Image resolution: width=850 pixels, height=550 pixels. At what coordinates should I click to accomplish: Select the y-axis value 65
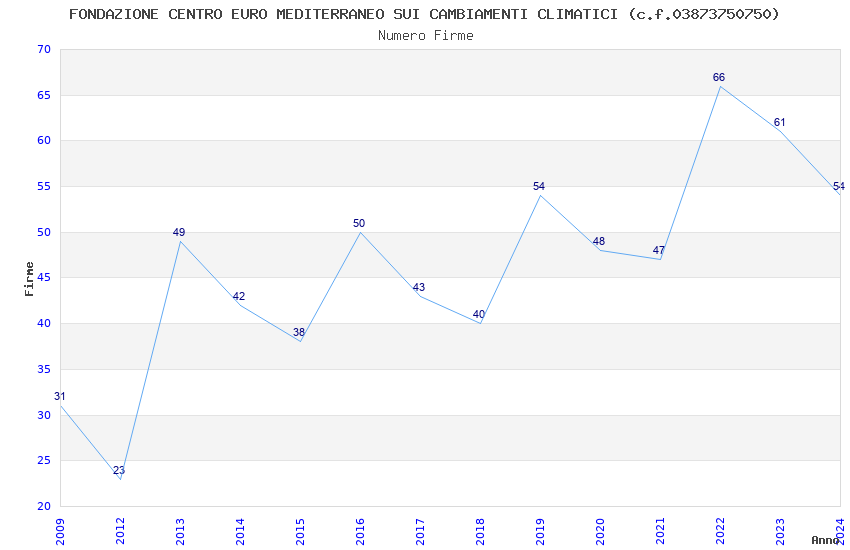click(44, 95)
